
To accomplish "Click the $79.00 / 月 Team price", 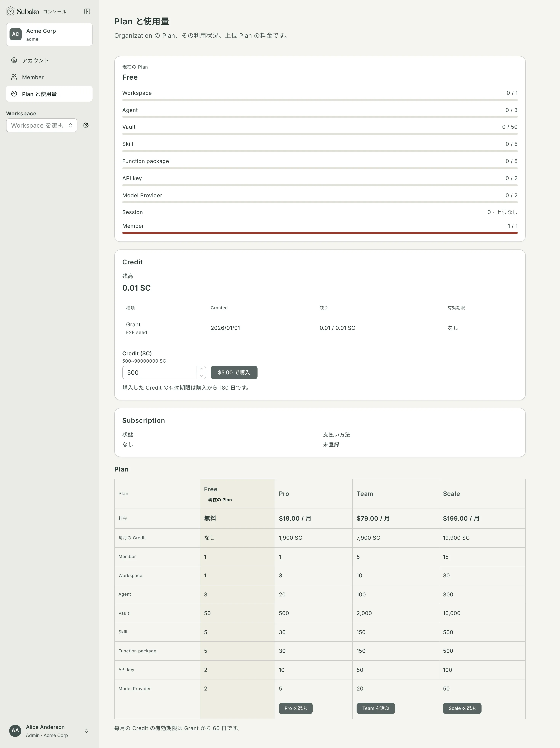I will click(x=373, y=518).
